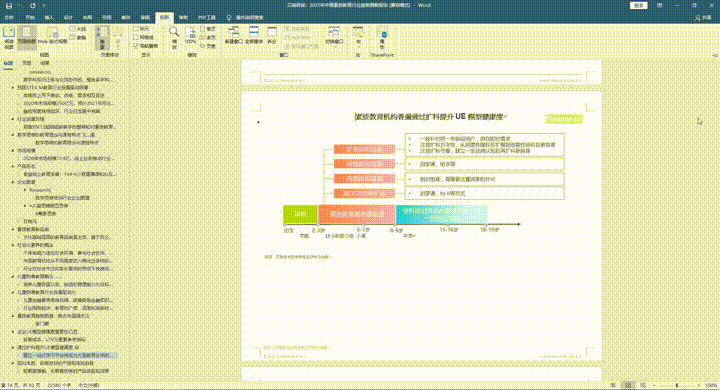This screenshot has height=390, width=720.
Task: Click 全部重排 arrange all windows
Action: pos(253,35)
